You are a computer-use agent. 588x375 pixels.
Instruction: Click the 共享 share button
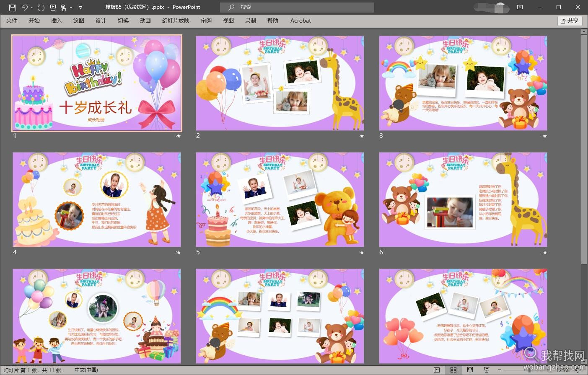point(570,21)
